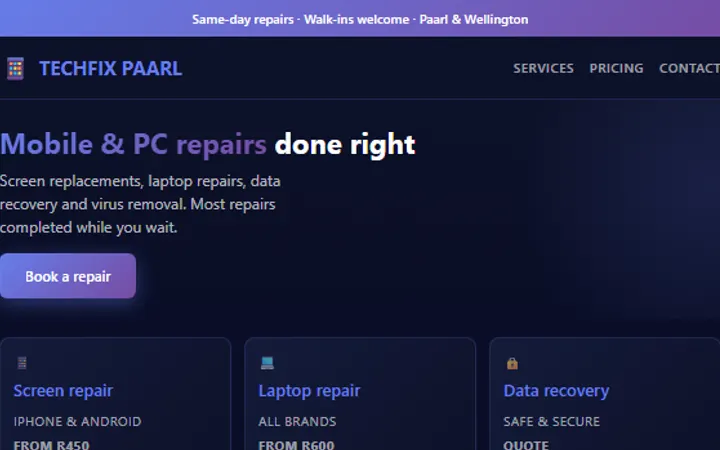Screen dimensions: 720x450
Task: Click the 'Screen replacements, laptop repairs' description paragraph
Action: point(140,204)
